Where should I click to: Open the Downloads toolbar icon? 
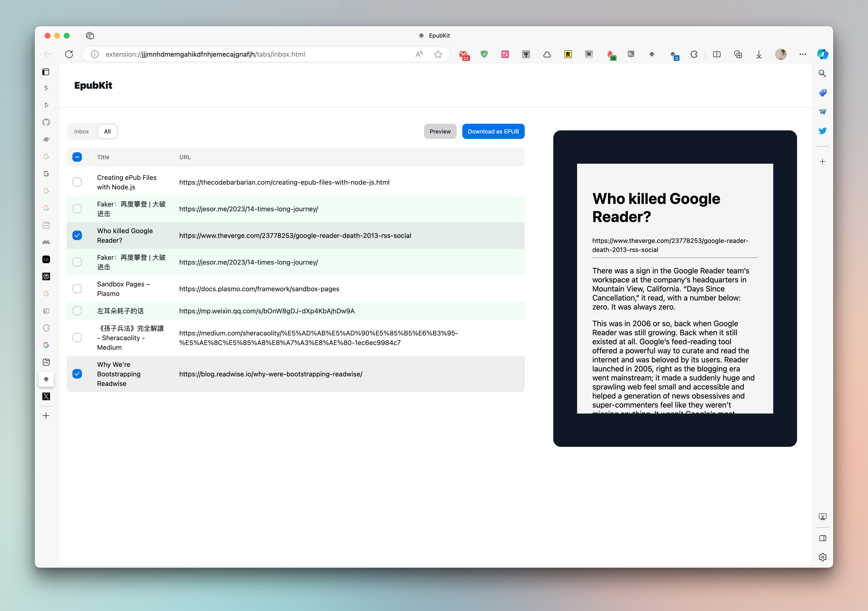(759, 54)
